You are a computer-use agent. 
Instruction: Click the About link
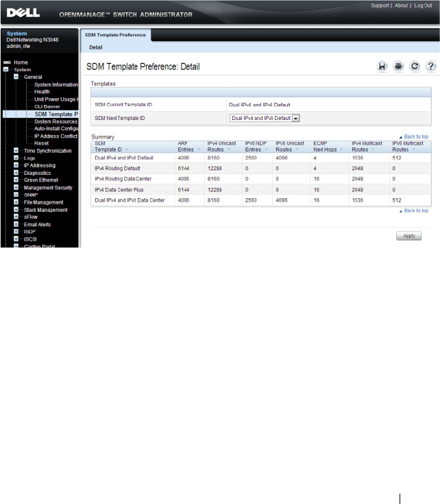point(401,5)
